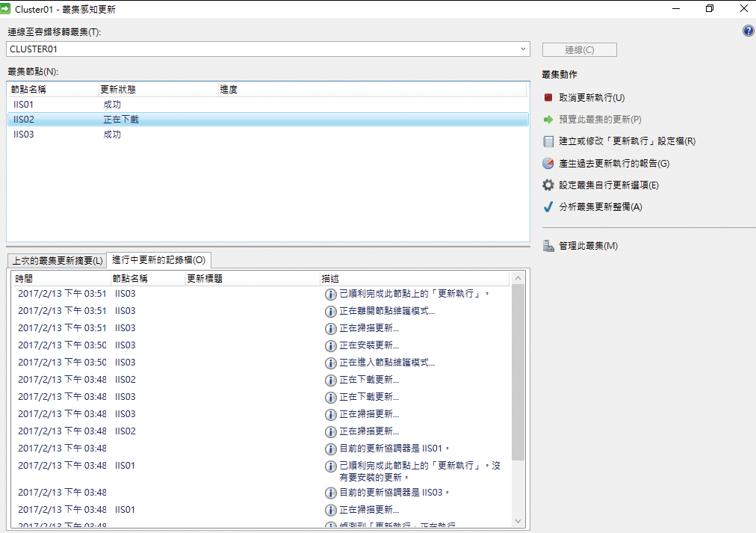Click the 節點名稱 column header in nodes list
This screenshot has height=533, width=756.
tap(53, 89)
